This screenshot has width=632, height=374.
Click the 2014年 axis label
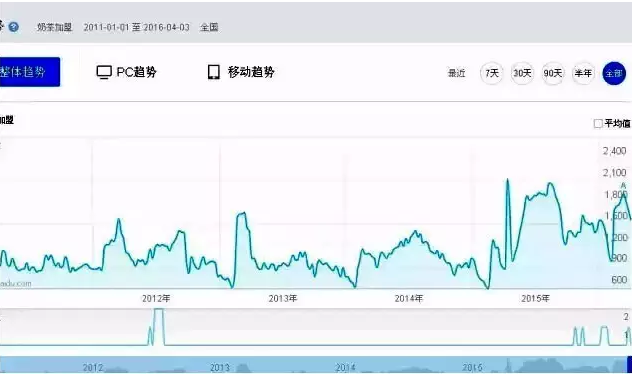click(x=409, y=298)
